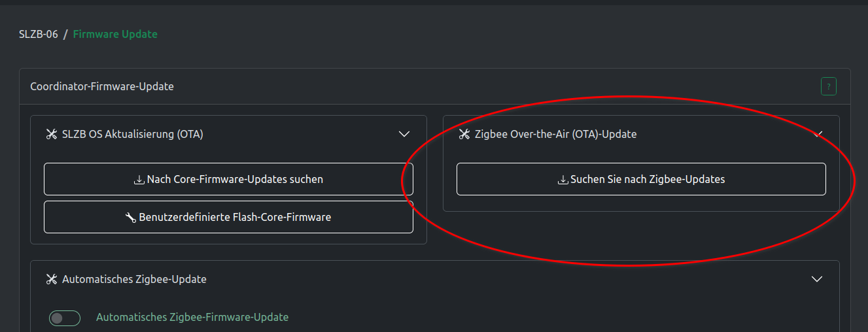Click tools icon beside SLZB OS Aktualisierung
Image resolution: width=868 pixels, height=332 pixels.
coord(52,135)
